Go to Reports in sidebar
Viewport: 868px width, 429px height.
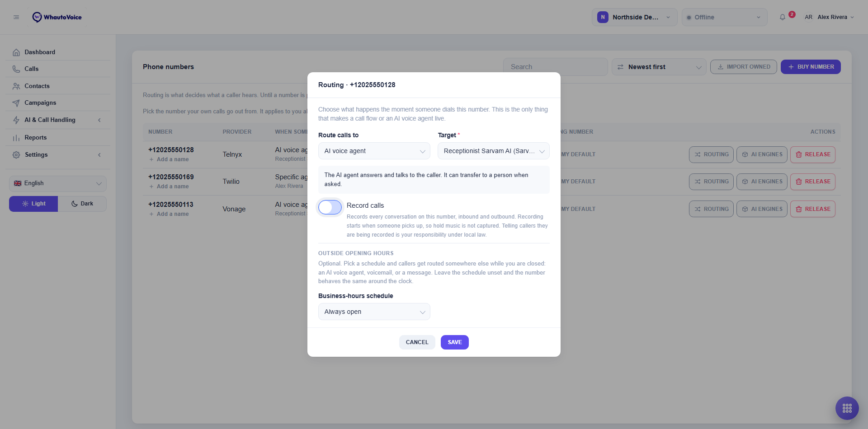pyautogui.click(x=58, y=138)
